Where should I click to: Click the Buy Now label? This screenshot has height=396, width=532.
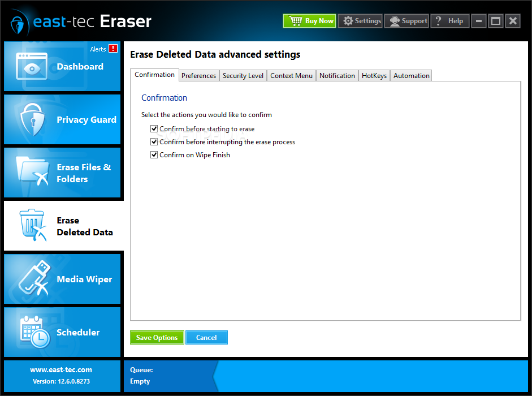tap(319, 21)
